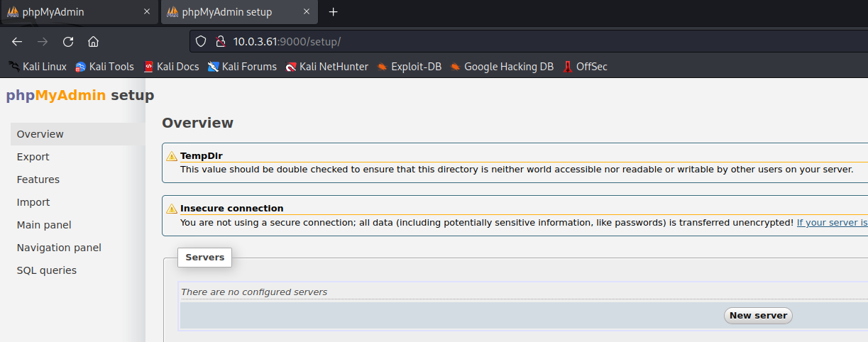Click the TempDir notice title
The height and width of the screenshot is (342, 868).
pyautogui.click(x=202, y=156)
